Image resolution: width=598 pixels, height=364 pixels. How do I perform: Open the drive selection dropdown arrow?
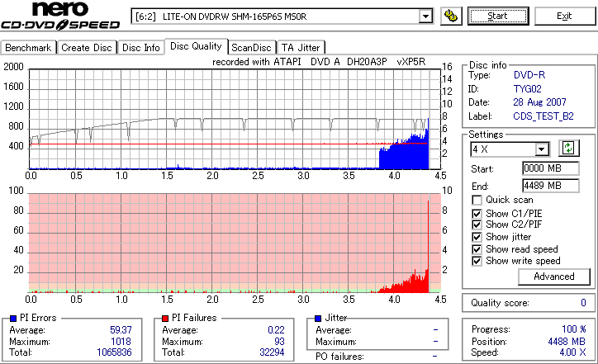click(425, 17)
